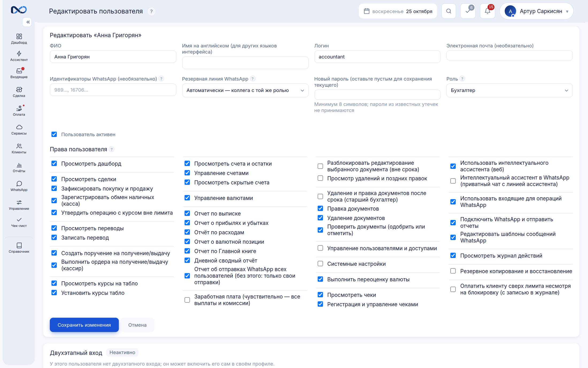
Task: Open the Оплата sidebar icon
Action: 19,111
